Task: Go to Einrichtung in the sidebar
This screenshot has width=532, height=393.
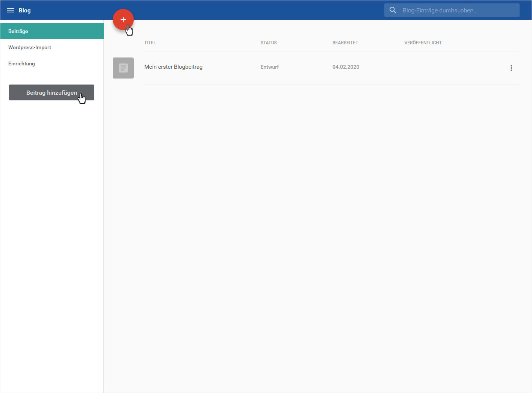Action: coord(52,63)
